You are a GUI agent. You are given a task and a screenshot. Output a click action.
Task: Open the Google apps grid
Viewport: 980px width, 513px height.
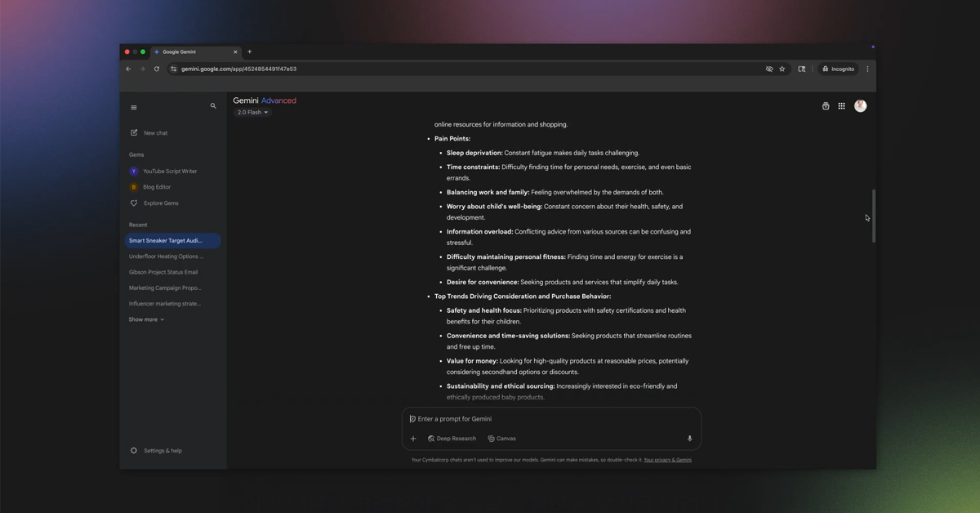pyautogui.click(x=842, y=106)
